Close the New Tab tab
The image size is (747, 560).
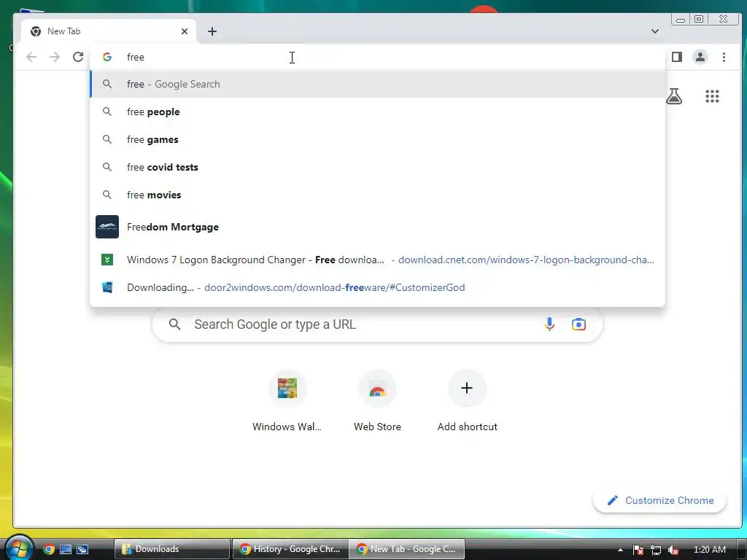pos(185,31)
